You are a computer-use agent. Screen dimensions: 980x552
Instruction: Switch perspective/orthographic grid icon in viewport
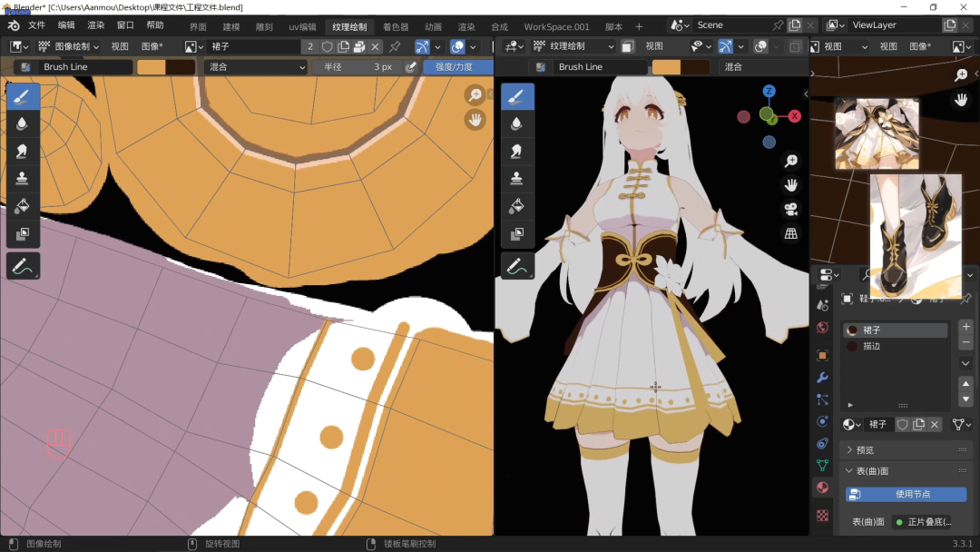click(791, 233)
